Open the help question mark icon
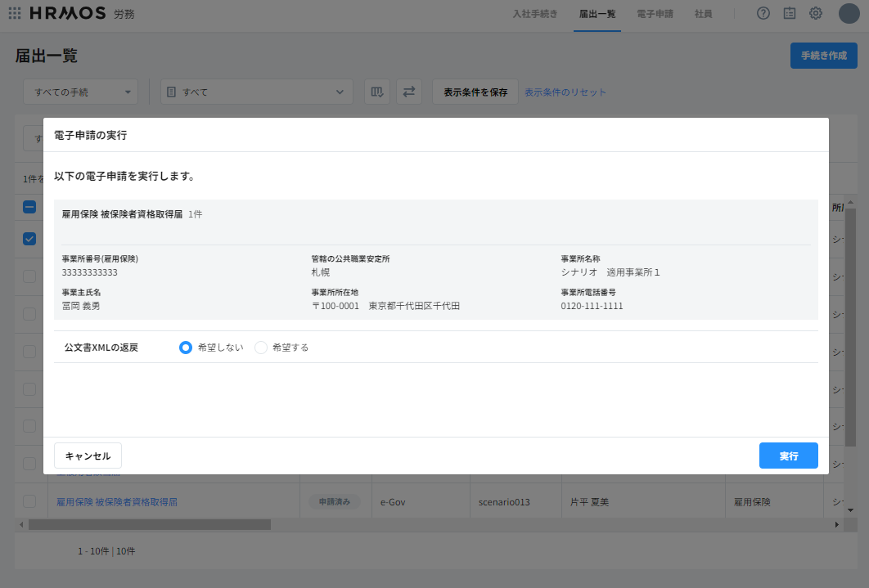Viewport: 869px width, 588px height. coord(763,13)
